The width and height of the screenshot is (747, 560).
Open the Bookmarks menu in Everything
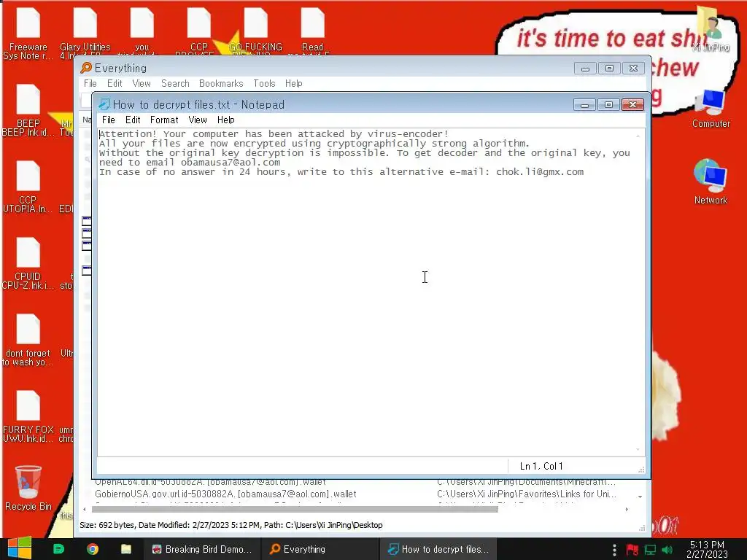[x=221, y=83]
